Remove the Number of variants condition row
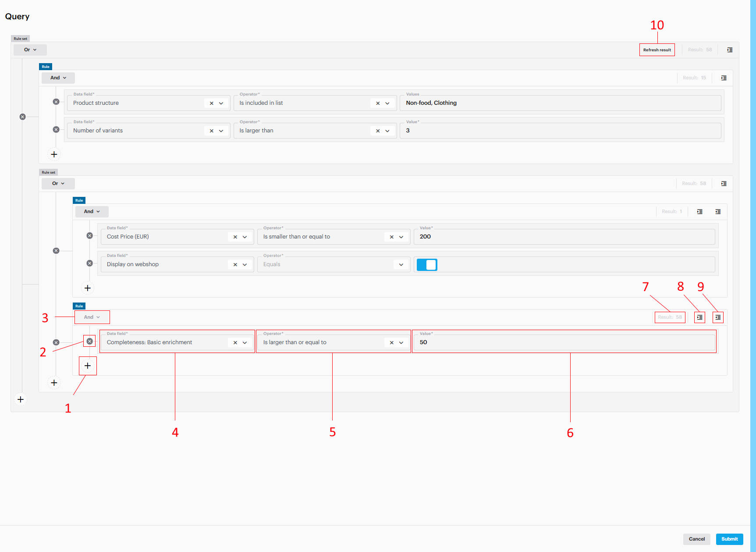 (56, 129)
